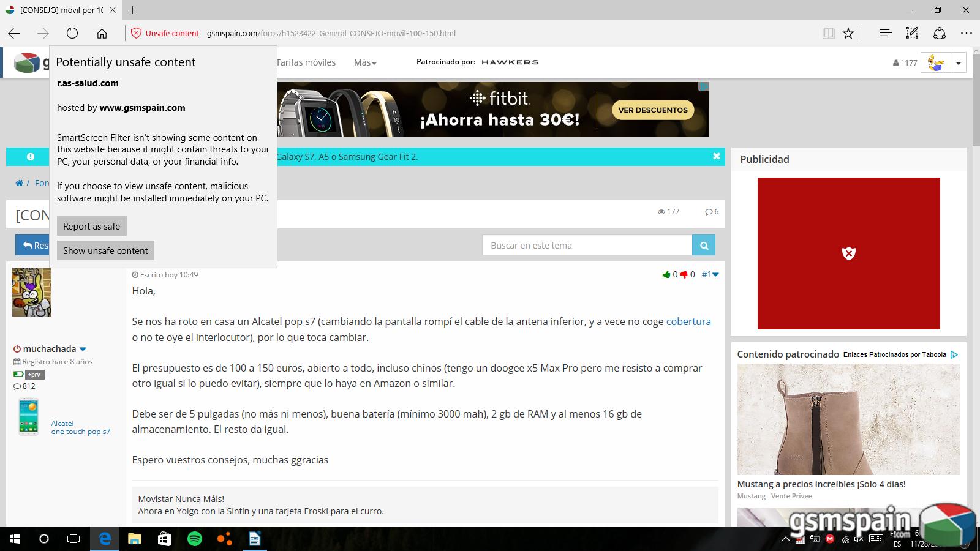Click the Taboola sponsored links icon

tap(954, 354)
